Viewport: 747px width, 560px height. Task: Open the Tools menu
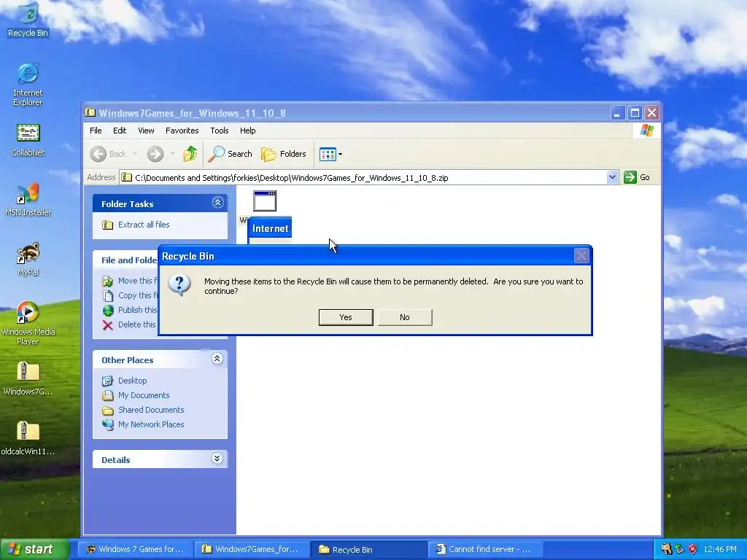pyautogui.click(x=220, y=131)
